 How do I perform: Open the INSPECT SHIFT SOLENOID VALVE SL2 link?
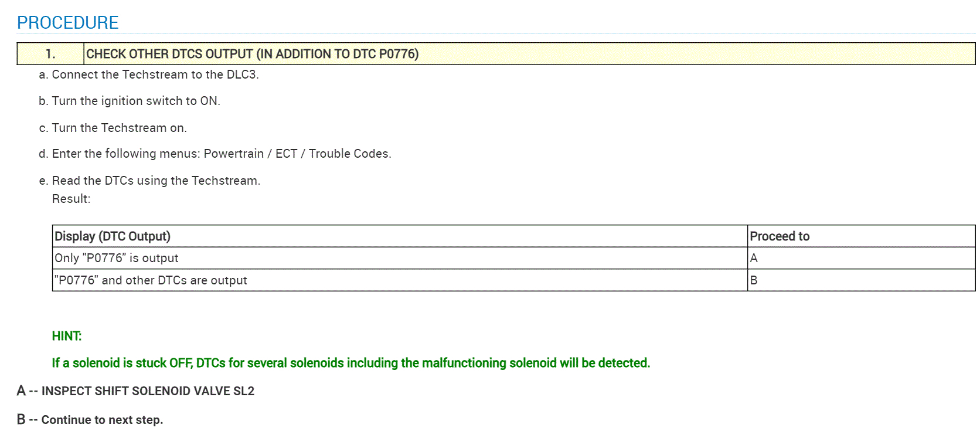148,391
